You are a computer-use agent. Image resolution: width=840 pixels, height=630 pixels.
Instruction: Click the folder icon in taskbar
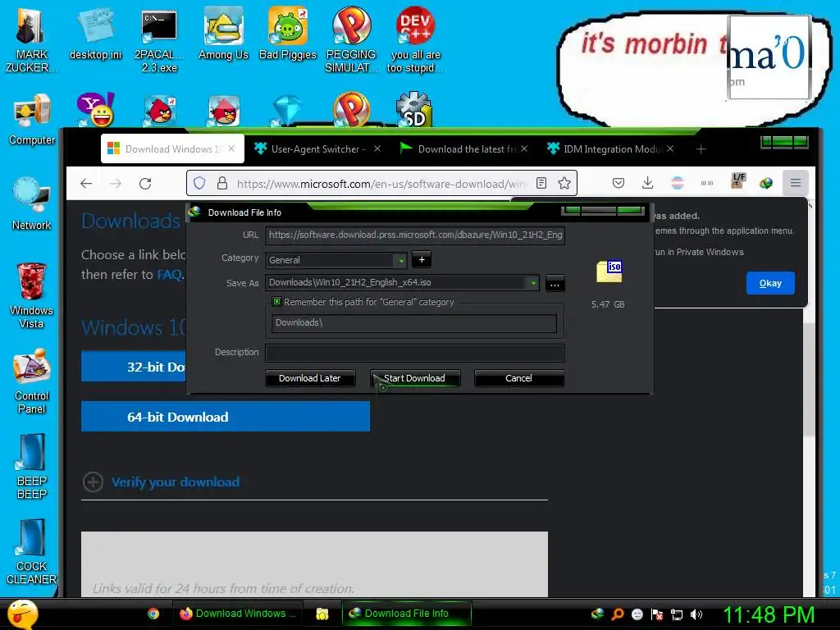point(322,614)
